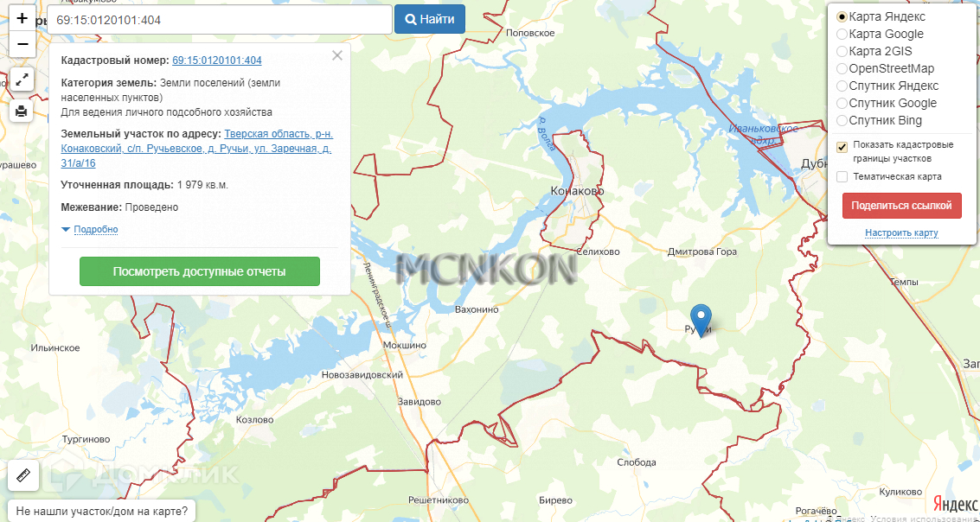Image resolution: width=980 pixels, height=522 pixels.
Task: Open the ruler measurement tool
Action: pos(23,476)
